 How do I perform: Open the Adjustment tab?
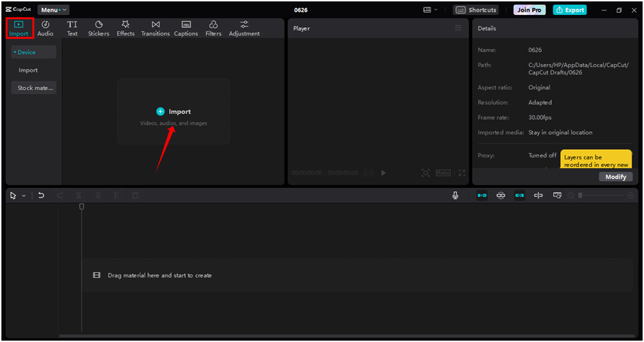pos(244,29)
